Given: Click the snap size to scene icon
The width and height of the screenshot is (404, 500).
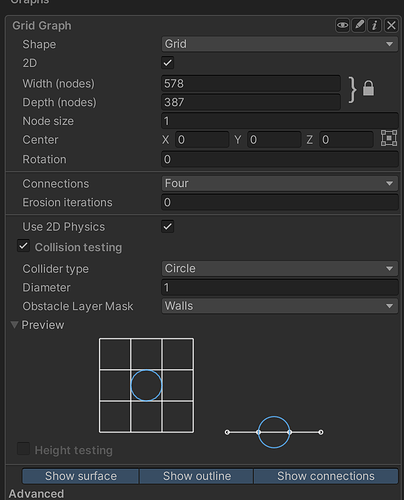Looking at the screenshot, I should (389, 138).
